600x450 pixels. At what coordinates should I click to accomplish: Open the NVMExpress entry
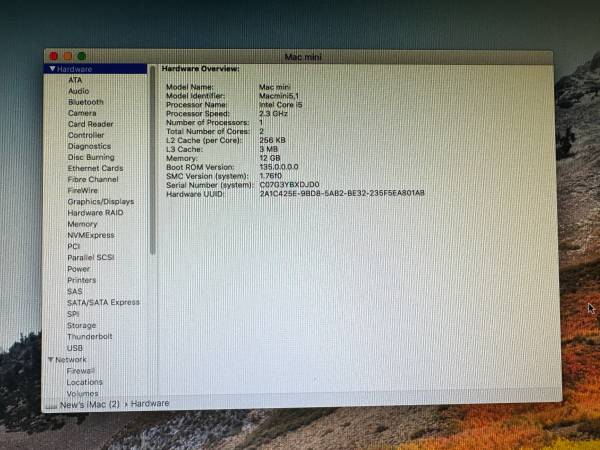coord(89,235)
